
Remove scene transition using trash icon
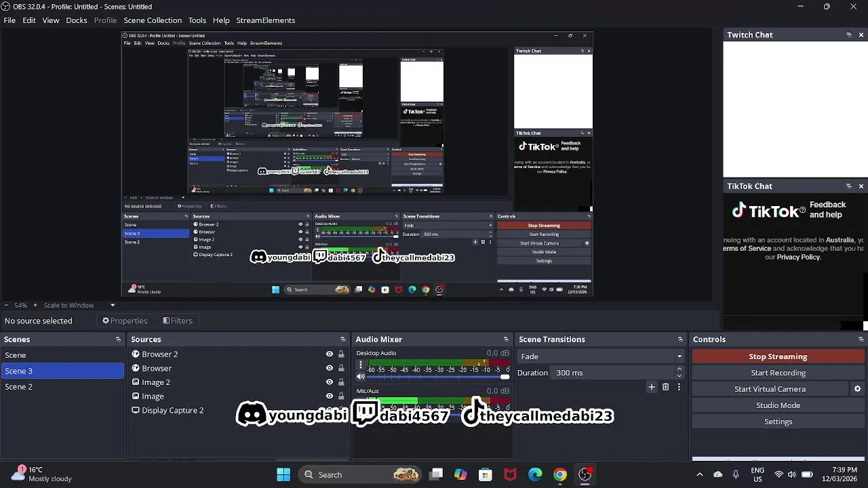click(665, 387)
